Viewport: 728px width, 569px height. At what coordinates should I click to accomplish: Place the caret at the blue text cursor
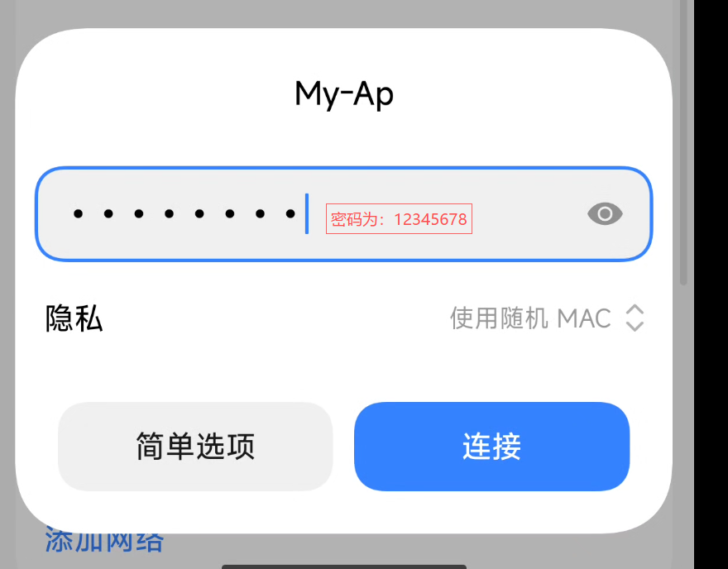click(307, 213)
